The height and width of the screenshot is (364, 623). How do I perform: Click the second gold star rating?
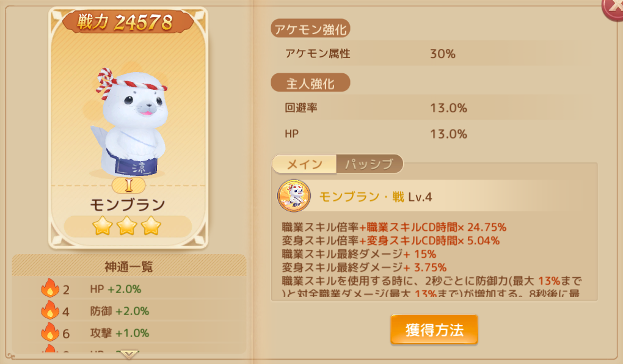127,226
